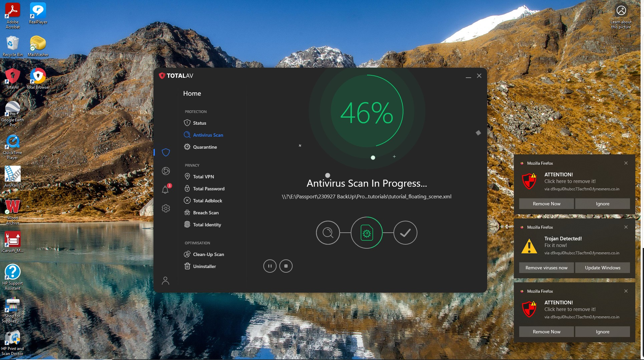This screenshot has height=360, width=644.
Task: Open AnyRail7 desktop shortcut
Action: pos(13,177)
